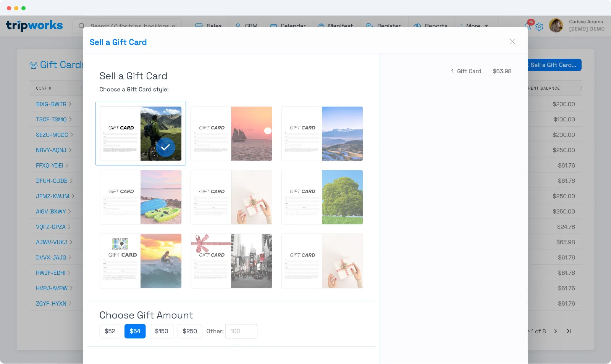Select the hiker mountain gift card style
The width and height of the screenshot is (611, 364).
point(141,134)
